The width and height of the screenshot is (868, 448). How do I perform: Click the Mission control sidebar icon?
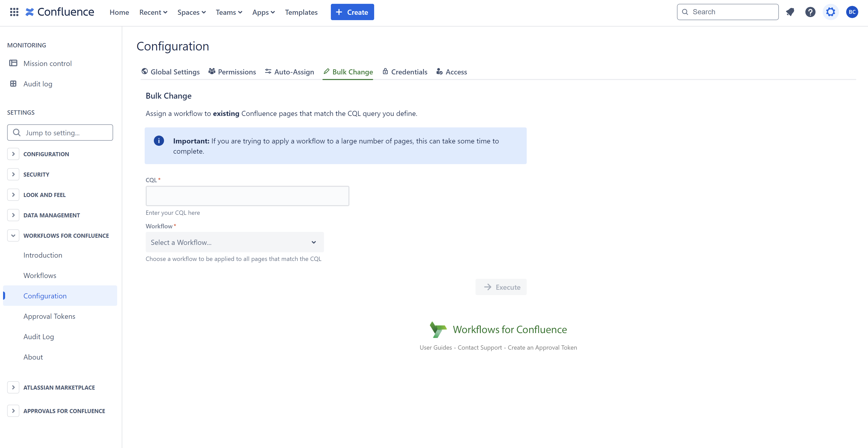(13, 63)
